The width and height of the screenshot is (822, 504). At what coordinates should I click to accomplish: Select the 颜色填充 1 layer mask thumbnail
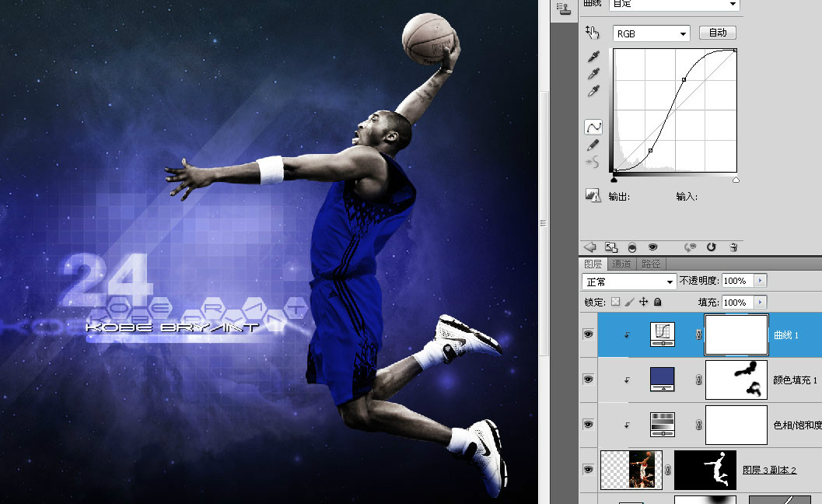[x=736, y=380]
